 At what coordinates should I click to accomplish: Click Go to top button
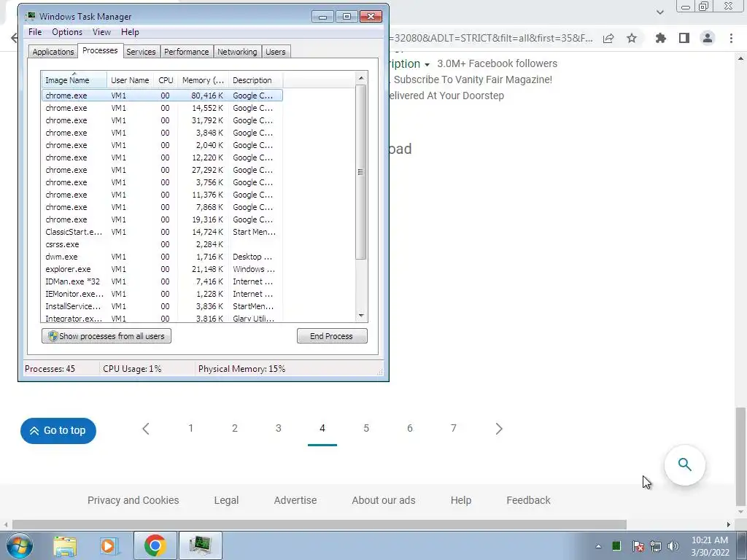(58, 430)
